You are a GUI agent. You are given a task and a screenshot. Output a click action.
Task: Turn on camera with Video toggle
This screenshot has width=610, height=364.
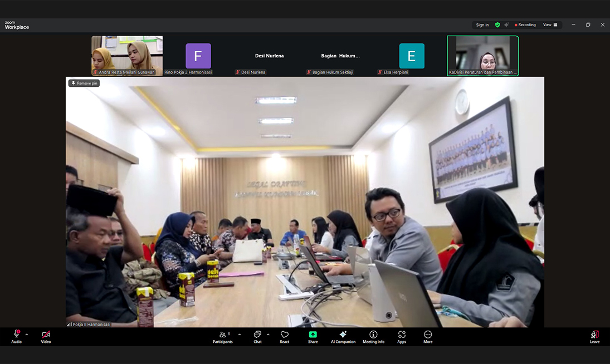pos(46,337)
